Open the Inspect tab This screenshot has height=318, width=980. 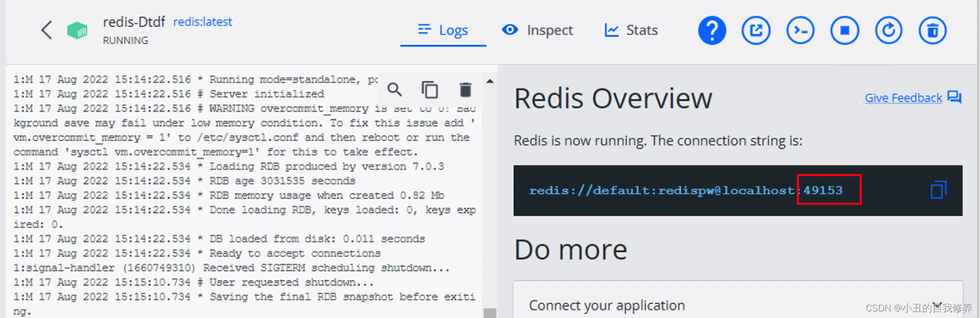tap(537, 31)
